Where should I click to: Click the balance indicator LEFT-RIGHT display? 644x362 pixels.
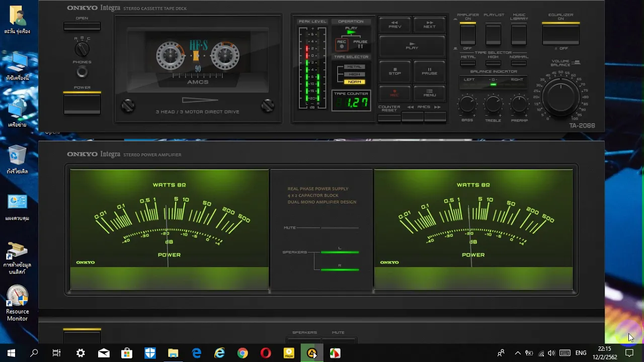pyautogui.click(x=493, y=83)
